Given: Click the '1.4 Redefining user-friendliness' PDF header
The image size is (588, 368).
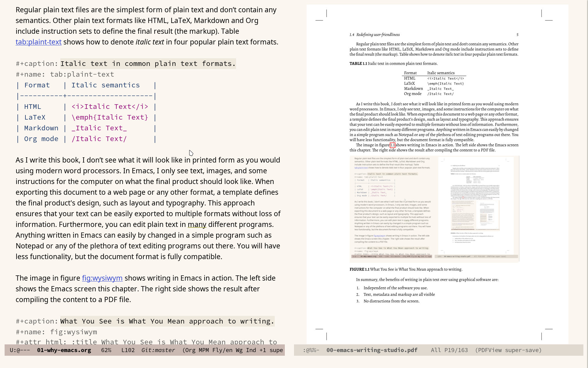Looking at the screenshot, I should (375, 35).
